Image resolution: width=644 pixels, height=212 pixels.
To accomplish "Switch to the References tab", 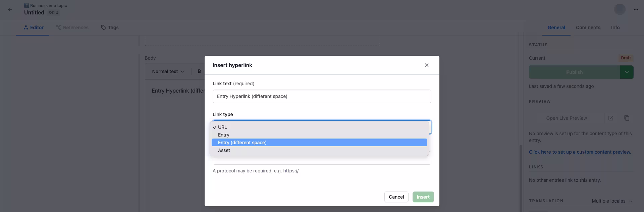I will [x=72, y=28].
